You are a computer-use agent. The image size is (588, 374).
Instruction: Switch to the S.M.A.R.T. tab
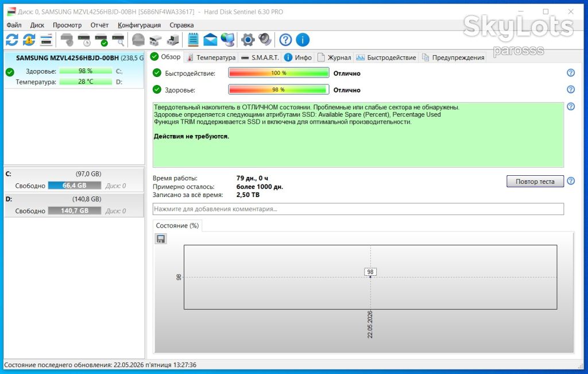(x=260, y=57)
